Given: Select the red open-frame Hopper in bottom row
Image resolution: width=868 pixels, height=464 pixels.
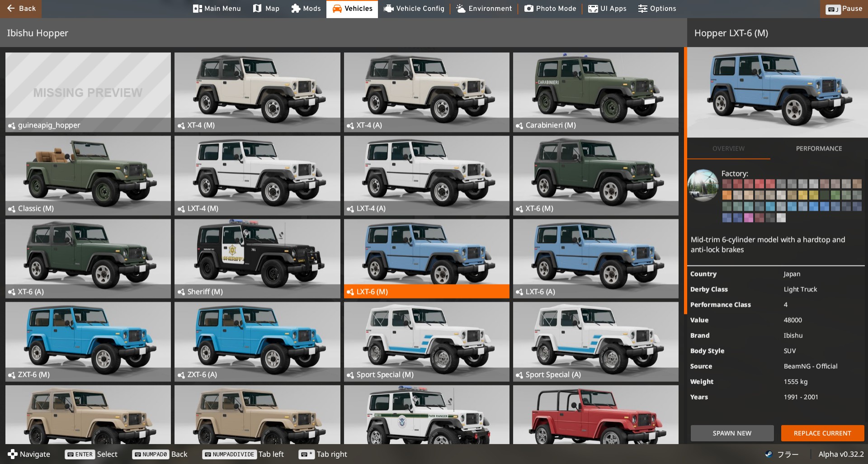Looking at the screenshot, I should coord(595,415).
